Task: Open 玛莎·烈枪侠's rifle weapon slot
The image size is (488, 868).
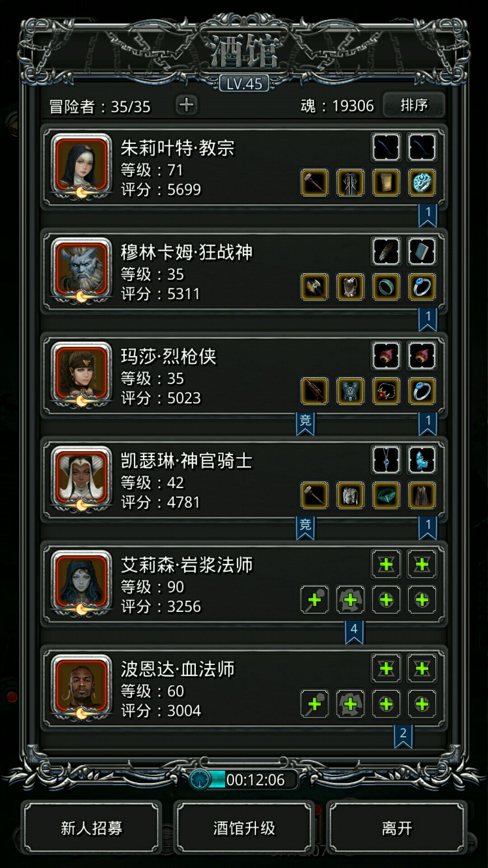Action: pos(314,391)
